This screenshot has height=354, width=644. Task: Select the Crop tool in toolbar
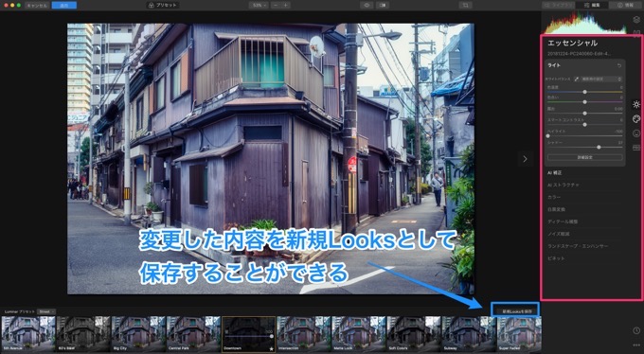(465, 6)
